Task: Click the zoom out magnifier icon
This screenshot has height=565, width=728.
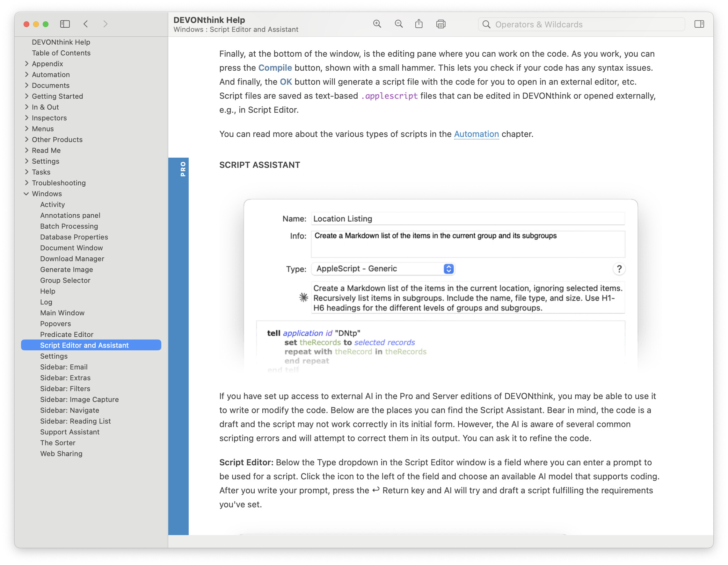Action: point(399,24)
